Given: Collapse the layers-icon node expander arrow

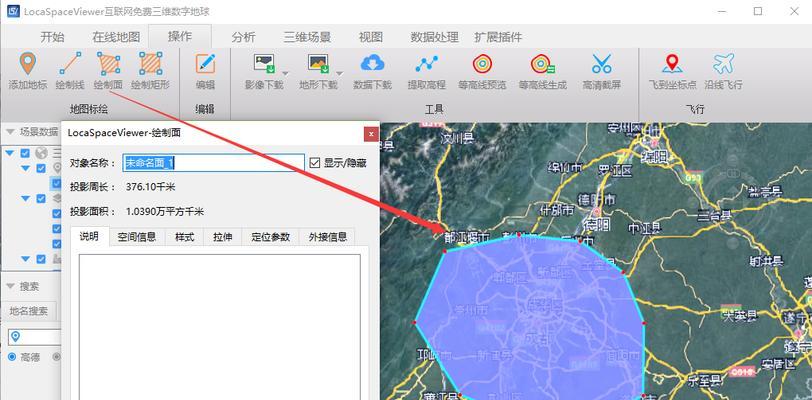Looking at the screenshot, I should point(26,198).
